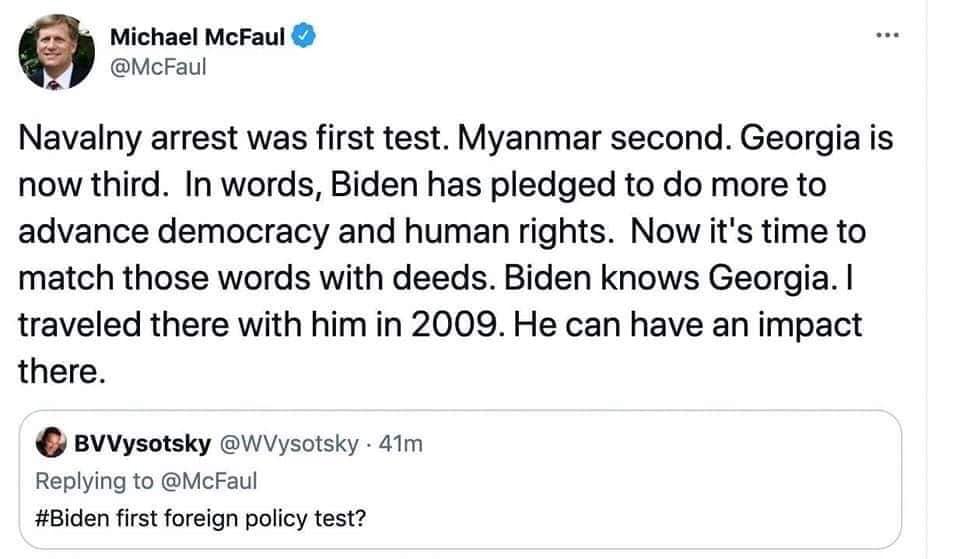Viewport: 960px width, 559px height.
Task: Click BVVysotsky's small avatar in quoted tweet
Action: [46, 443]
